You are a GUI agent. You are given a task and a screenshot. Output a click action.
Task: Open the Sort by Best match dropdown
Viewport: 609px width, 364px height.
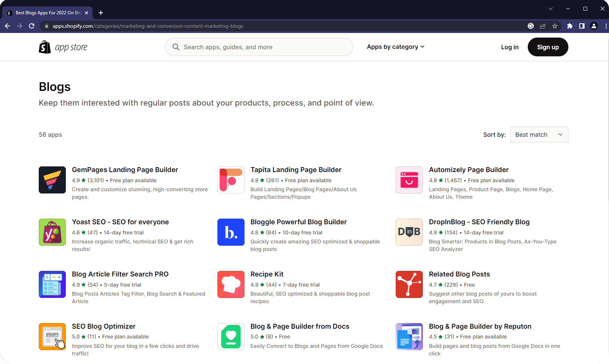click(x=539, y=134)
